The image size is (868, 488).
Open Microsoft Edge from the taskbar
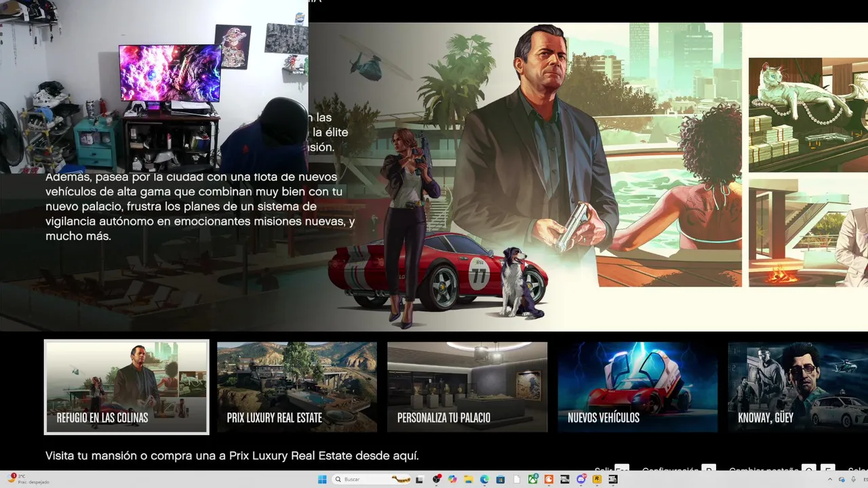(x=484, y=479)
